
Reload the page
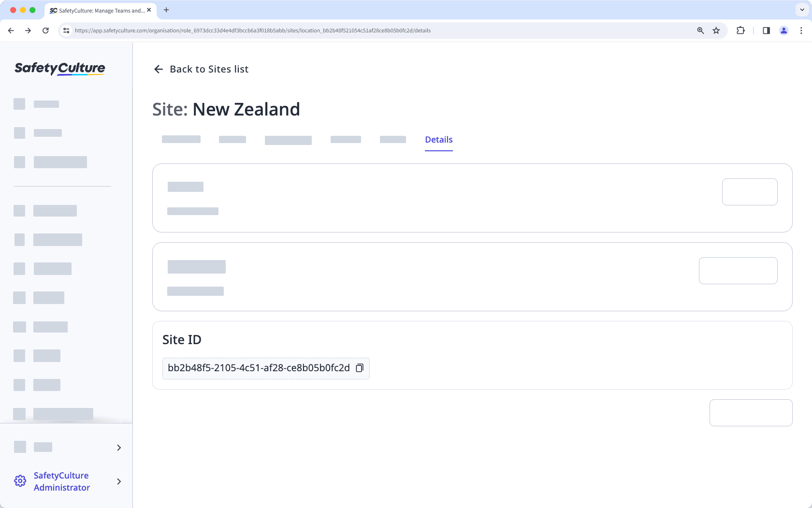coord(45,30)
